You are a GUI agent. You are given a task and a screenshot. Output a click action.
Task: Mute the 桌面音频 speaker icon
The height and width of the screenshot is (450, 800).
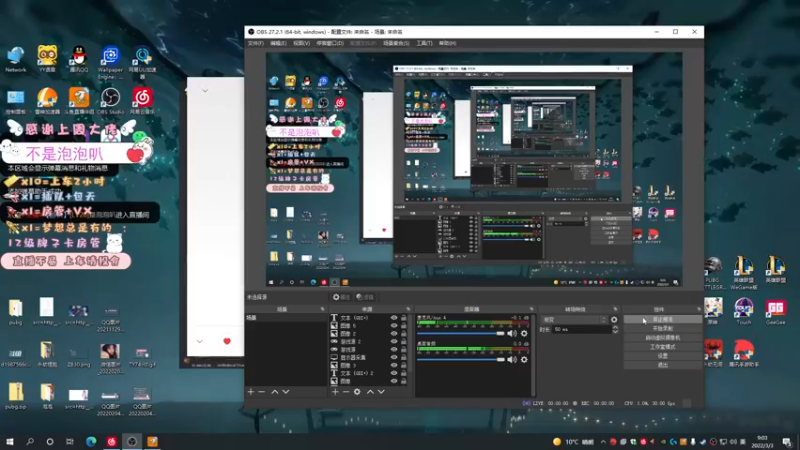512,360
